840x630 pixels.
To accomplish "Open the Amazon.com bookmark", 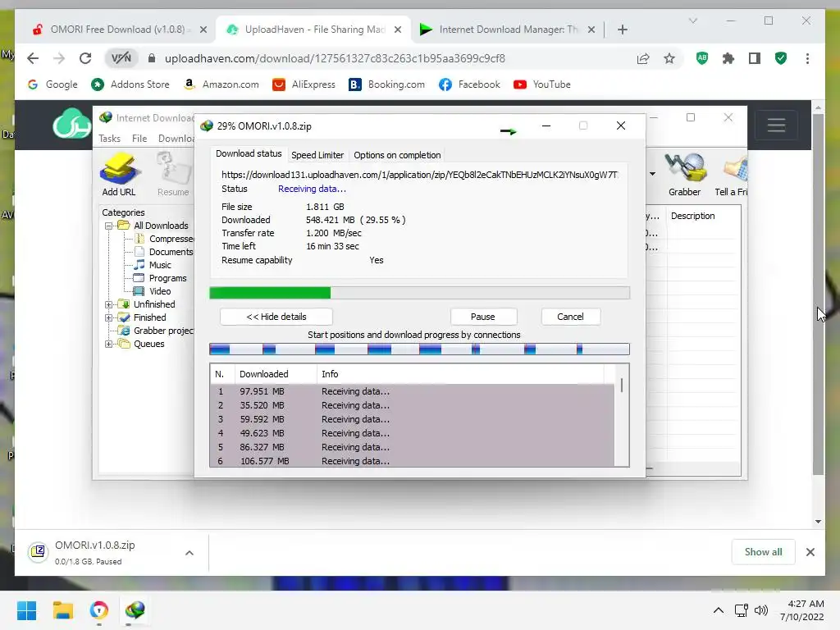I will point(221,84).
